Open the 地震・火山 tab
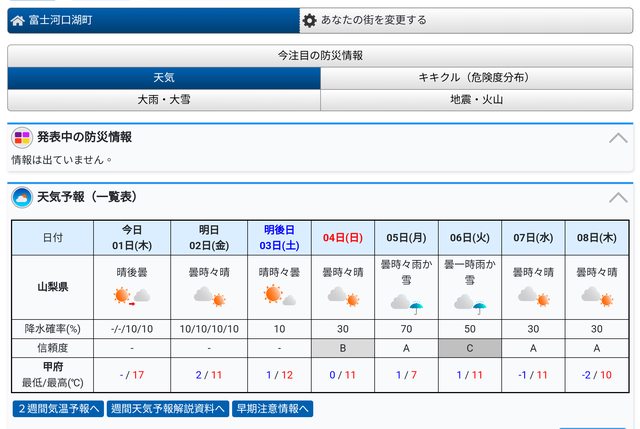Viewport: 640px width, 429px height. (x=477, y=100)
